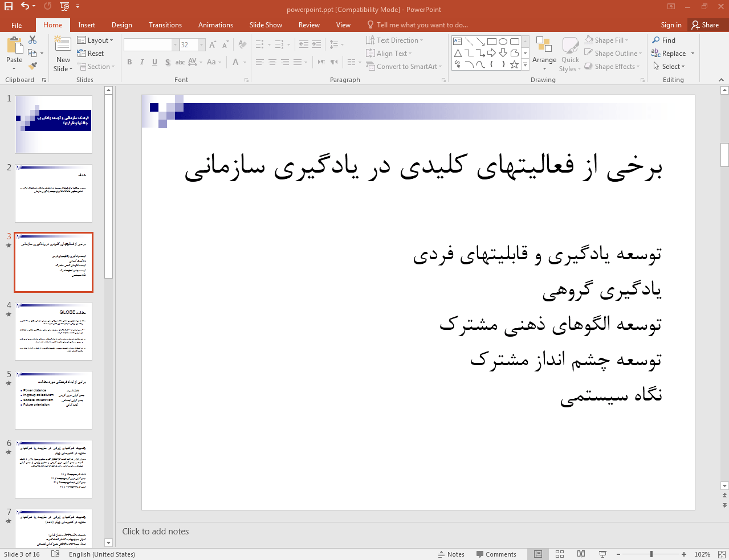Viewport: 729px width, 560px height.
Task: Toggle the Comments pane
Action: point(496,554)
